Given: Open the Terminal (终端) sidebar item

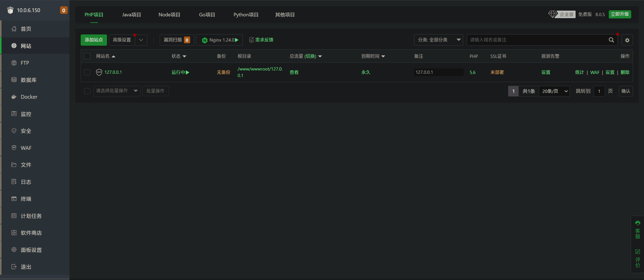Looking at the screenshot, I should pos(26,199).
